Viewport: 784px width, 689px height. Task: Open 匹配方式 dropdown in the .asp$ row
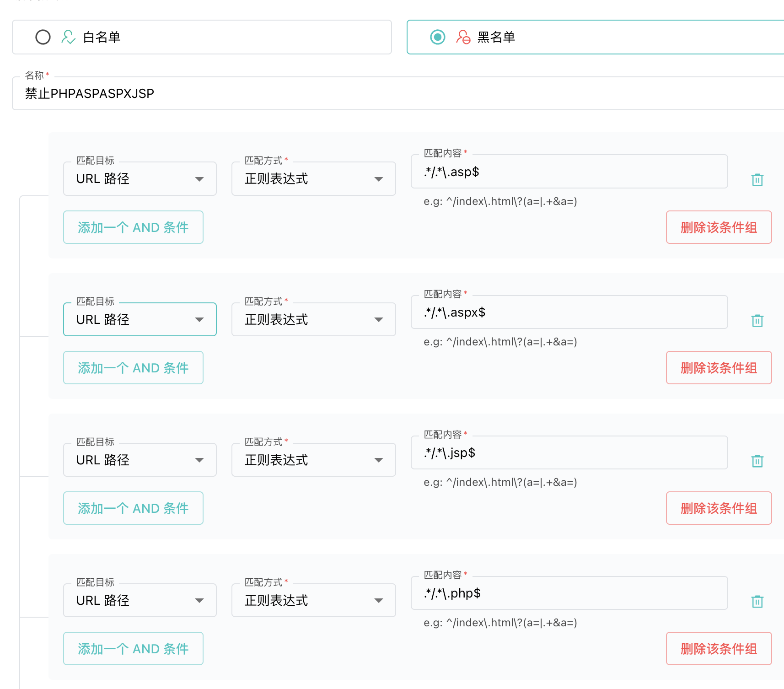coord(314,179)
